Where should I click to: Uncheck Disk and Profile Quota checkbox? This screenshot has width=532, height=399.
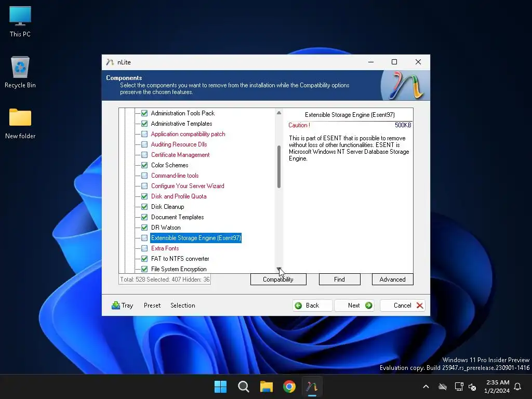144,196
